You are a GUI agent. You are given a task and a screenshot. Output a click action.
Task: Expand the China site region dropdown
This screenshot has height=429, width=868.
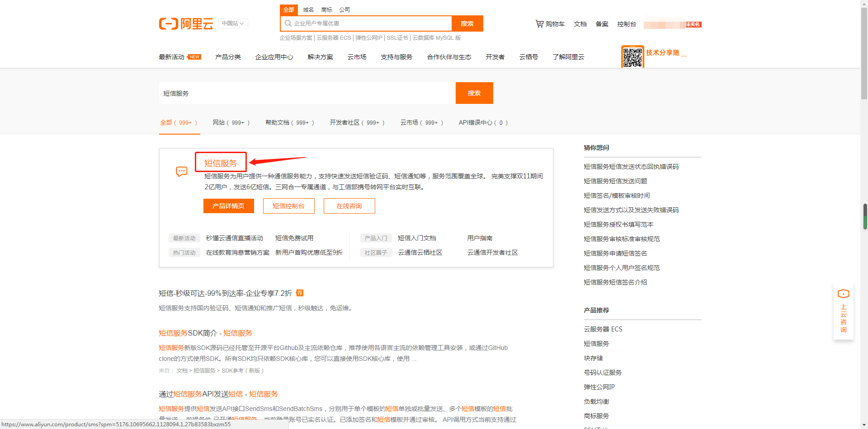[x=233, y=23]
